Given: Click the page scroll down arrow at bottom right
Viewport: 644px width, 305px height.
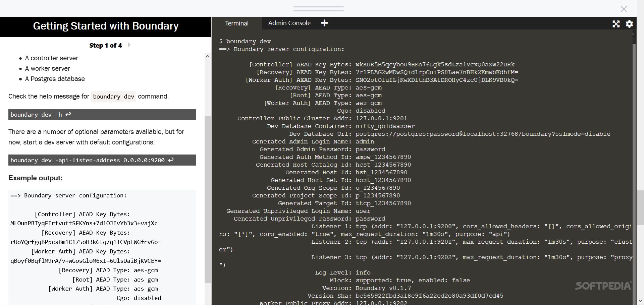Looking at the screenshot, I should coord(641,301).
